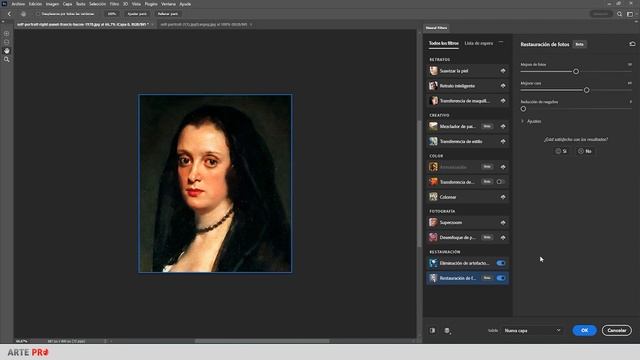Download the Superzoom filter
Viewport: 640px width, 360px height.
(503, 222)
